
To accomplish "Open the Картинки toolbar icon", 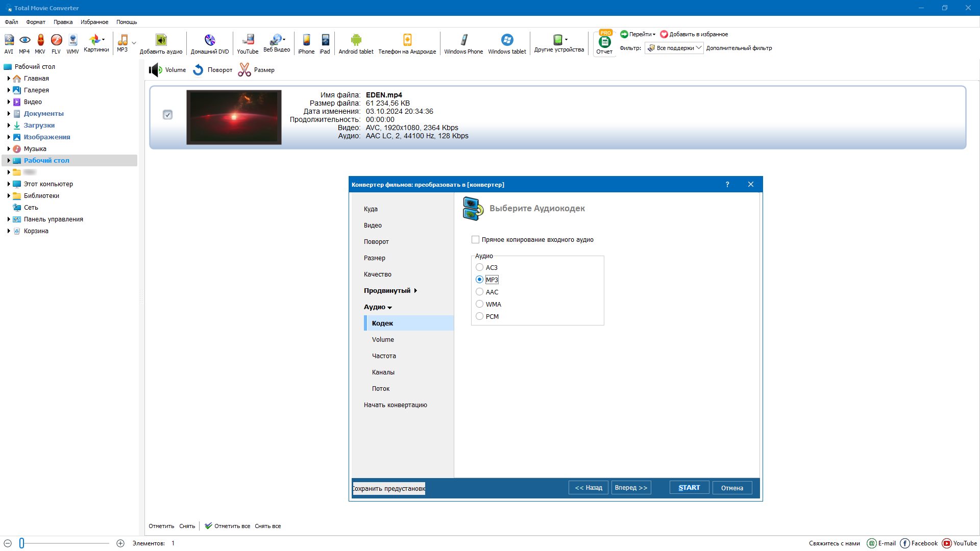I will point(96,43).
